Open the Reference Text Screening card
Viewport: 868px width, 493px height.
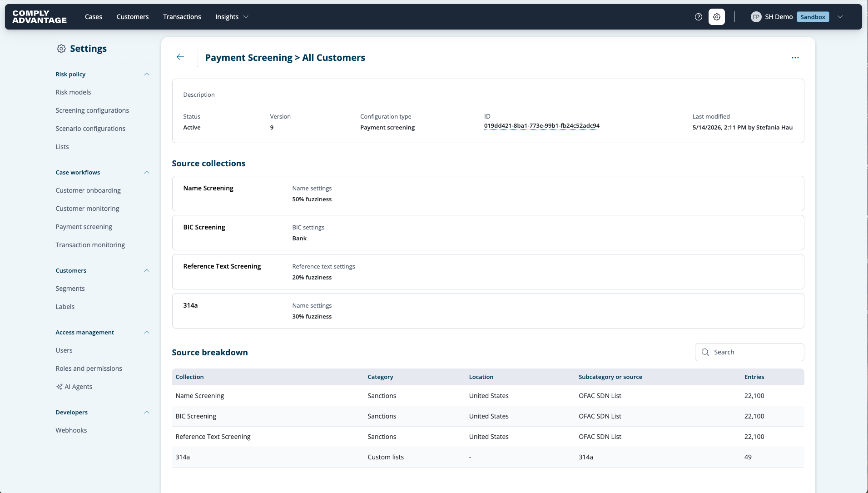coord(488,272)
